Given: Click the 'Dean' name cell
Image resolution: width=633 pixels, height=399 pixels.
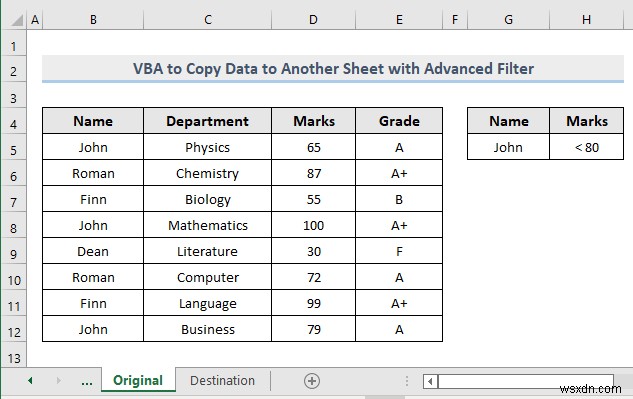Looking at the screenshot, I should click(93, 251).
